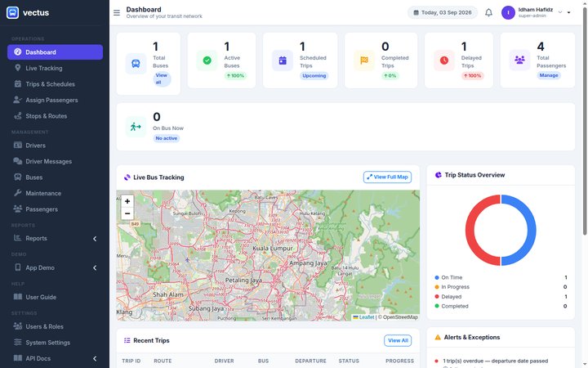The height and width of the screenshot is (368, 588).
Task: Zoom in on the map
Action: click(x=127, y=201)
